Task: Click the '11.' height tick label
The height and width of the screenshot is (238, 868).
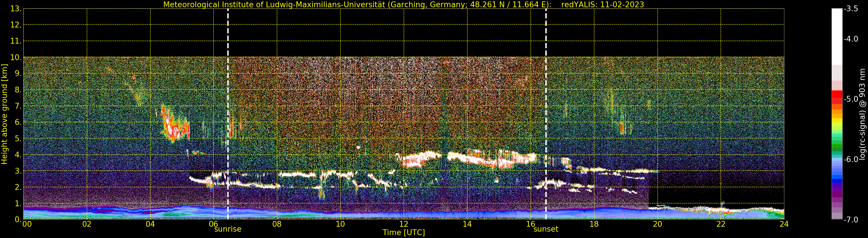Action: [x=16, y=41]
